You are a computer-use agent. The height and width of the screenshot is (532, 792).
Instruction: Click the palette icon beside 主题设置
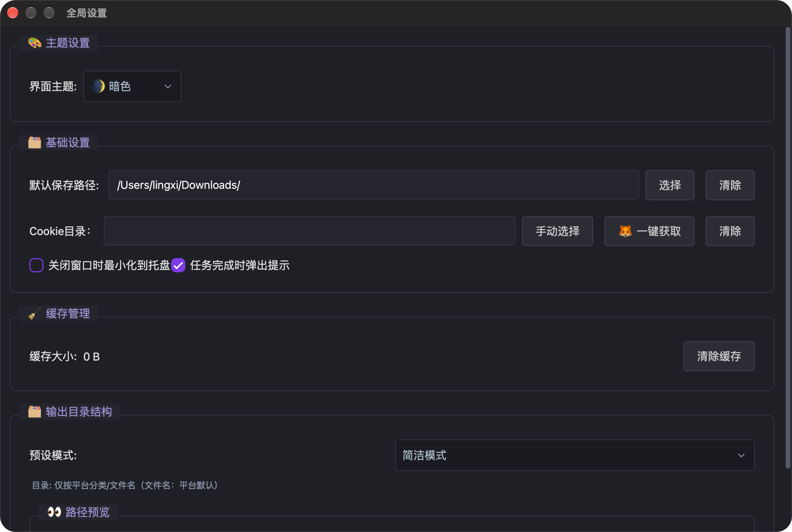[35, 43]
